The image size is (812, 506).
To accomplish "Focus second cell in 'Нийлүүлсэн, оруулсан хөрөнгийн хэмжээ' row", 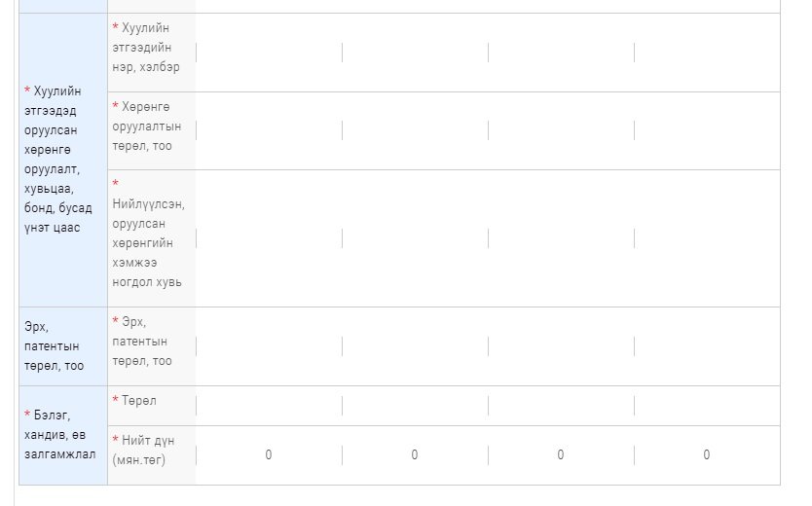I will coord(415,238).
